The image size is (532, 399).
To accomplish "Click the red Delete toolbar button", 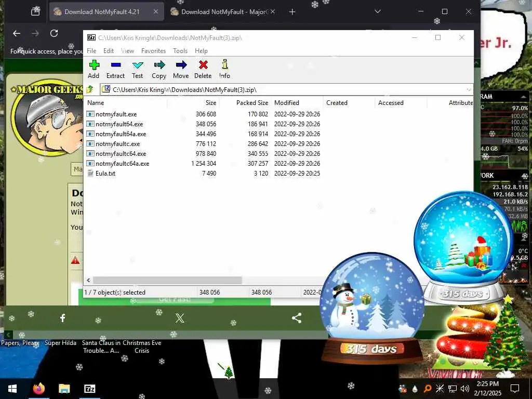I will pyautogui.click(x=203, y=69).
